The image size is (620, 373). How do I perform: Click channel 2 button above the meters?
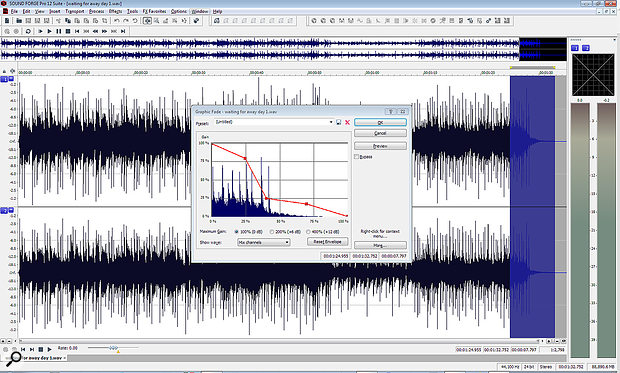point(586,48)
